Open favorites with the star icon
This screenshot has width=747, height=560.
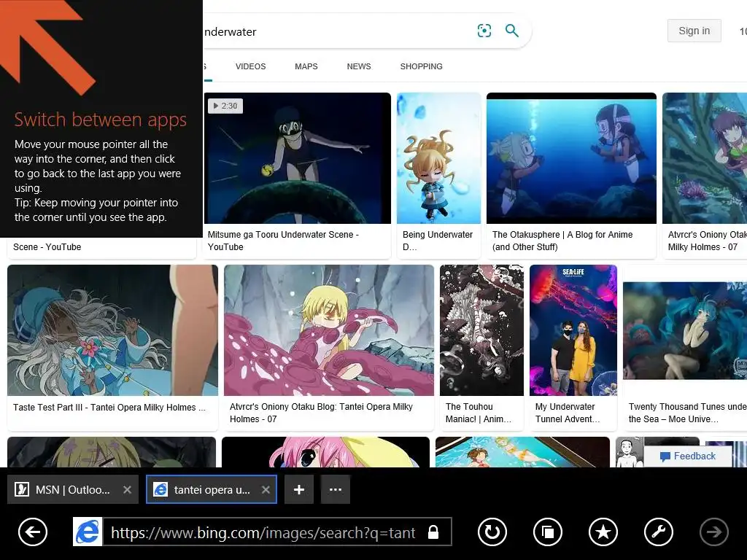603,532
